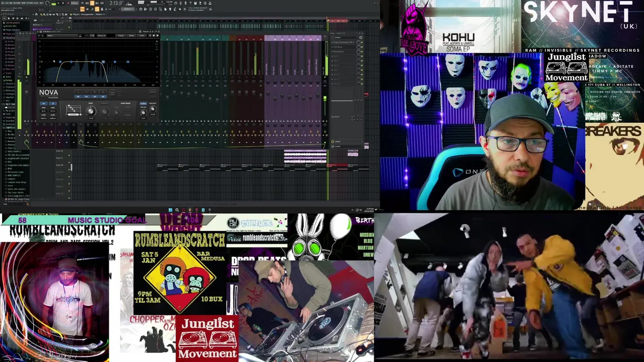The width and height of the screenshot is (644, 362).
Task: Click the tempo 174 display
Action: point(74,3)
